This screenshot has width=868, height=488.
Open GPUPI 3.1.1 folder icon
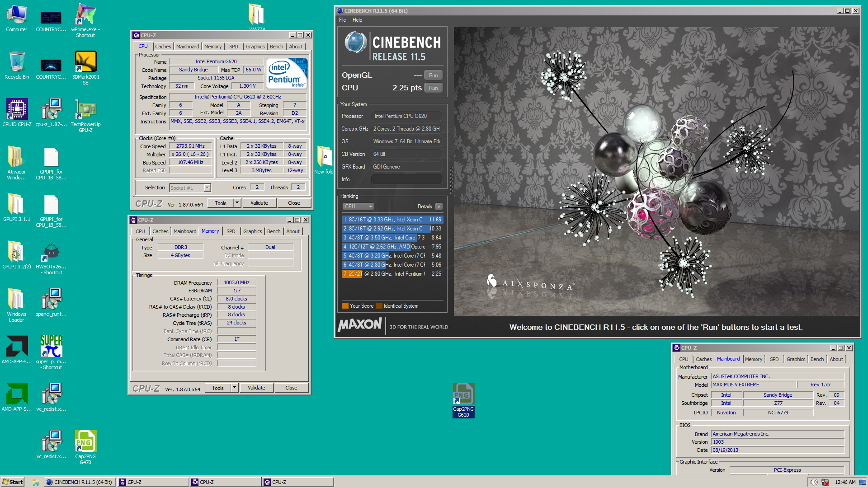pos(17,208)
